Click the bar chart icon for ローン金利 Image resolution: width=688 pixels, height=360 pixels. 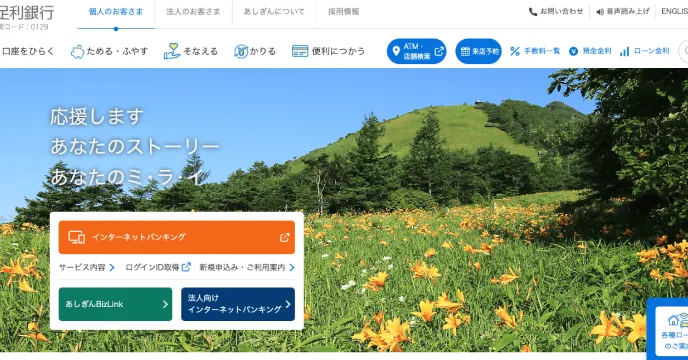[x=624, y=52]
